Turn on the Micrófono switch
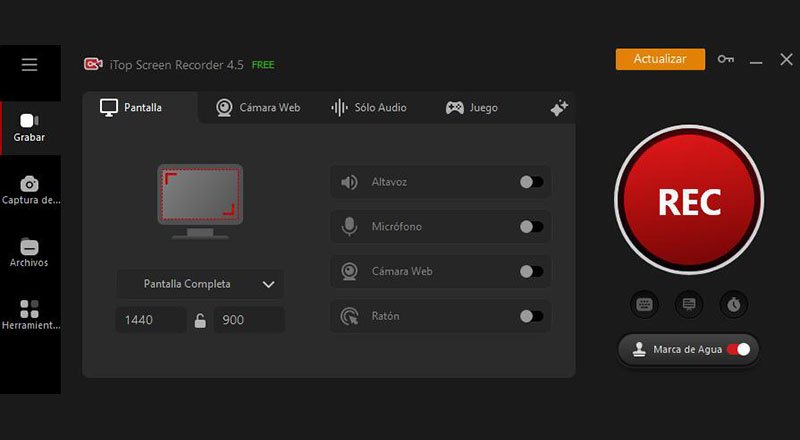800x440 pixels. pos(531,227)
